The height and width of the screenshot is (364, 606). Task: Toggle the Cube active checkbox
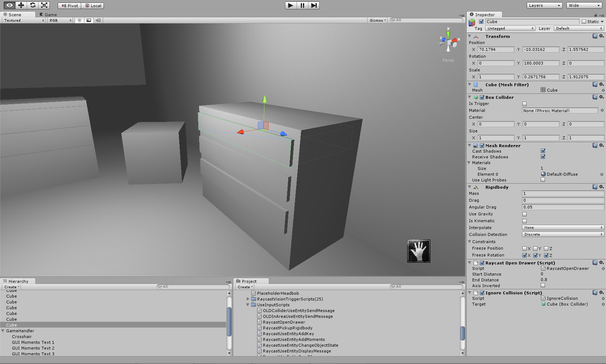[x=481, y=22]
